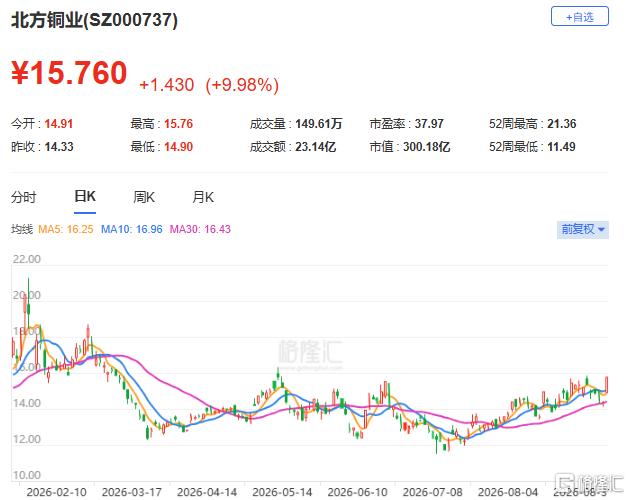Click the 14.00 price axis label
630x500 pixels.
coord(27,403)
